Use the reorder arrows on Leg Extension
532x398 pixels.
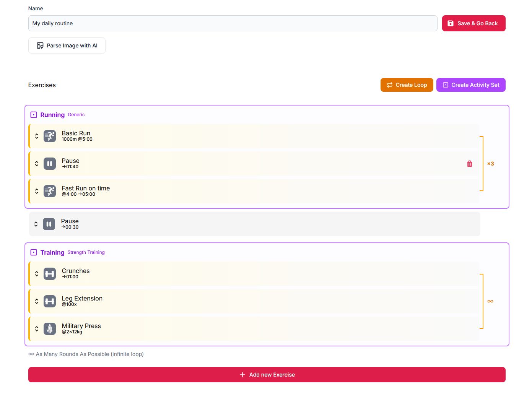tap(37, 301)
